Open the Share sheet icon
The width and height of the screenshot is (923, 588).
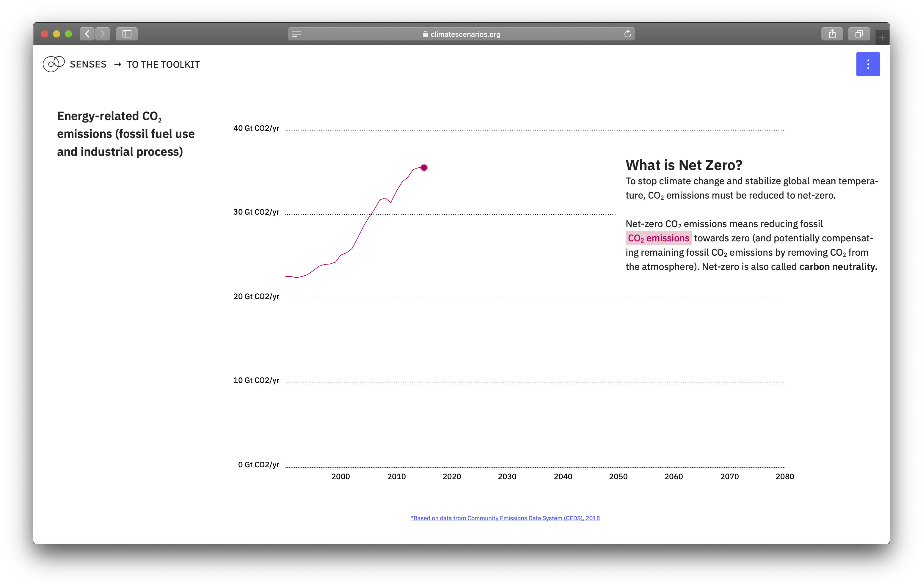coord(832,34)
